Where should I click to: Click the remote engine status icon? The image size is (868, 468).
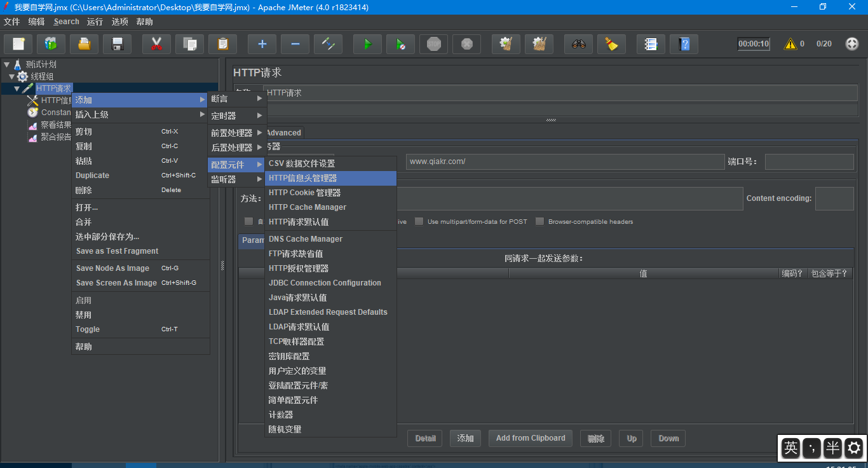pyautogui.click(x=852, y=44)
